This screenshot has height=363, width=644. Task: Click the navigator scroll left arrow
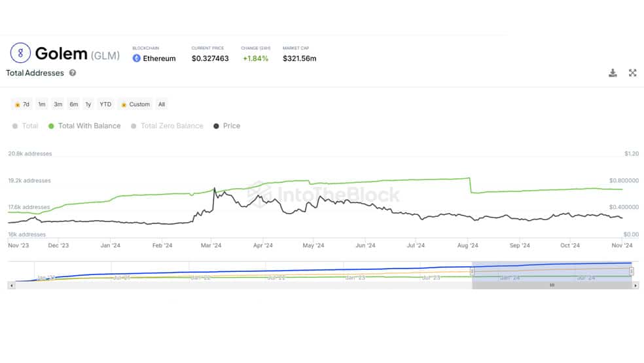[12, 285]
